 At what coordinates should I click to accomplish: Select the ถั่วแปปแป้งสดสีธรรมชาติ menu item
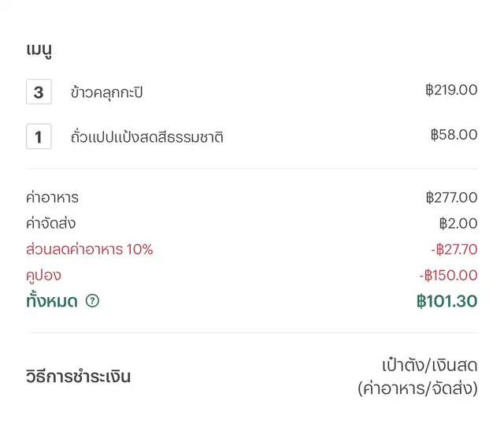[146, 137]
